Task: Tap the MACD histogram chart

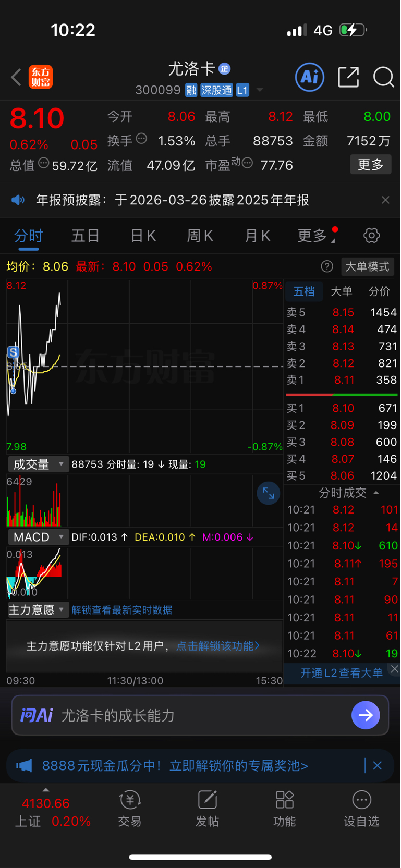Action: 145,573
